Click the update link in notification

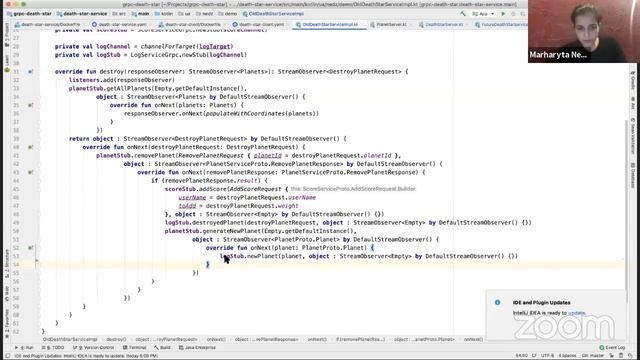pos(577,313)
